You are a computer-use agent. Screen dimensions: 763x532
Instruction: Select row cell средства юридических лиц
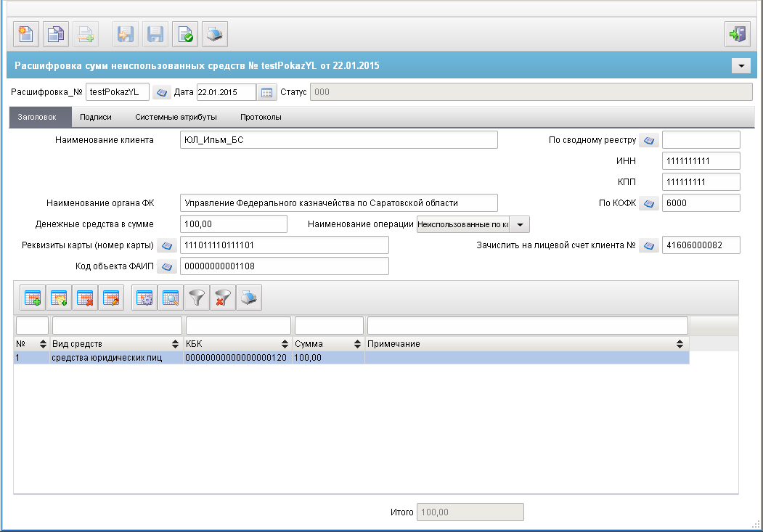click(116, 358)
